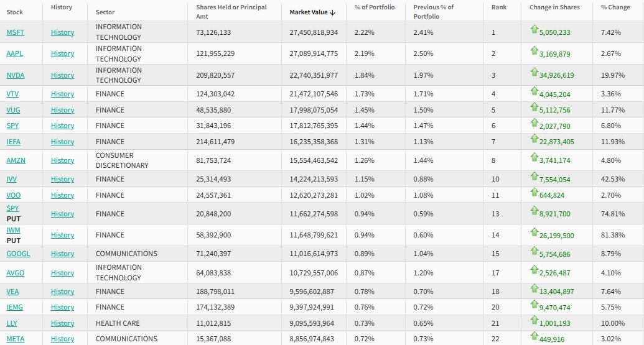Image resolution: width=644 pixels, height=345 pixels.
Task: Click the green up arrow in MSFT row
Action: pos(534,29)
